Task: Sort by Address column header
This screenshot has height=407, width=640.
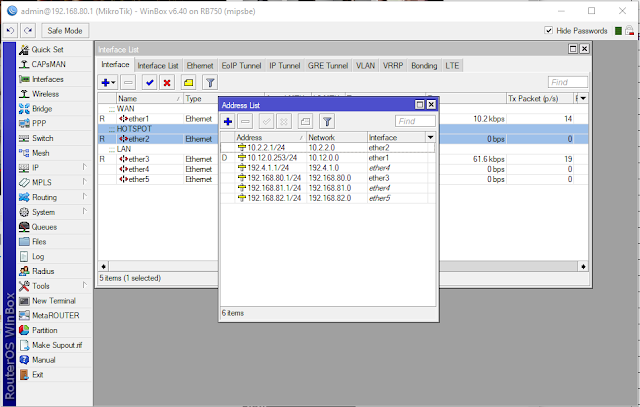Action: pos(271,138)
